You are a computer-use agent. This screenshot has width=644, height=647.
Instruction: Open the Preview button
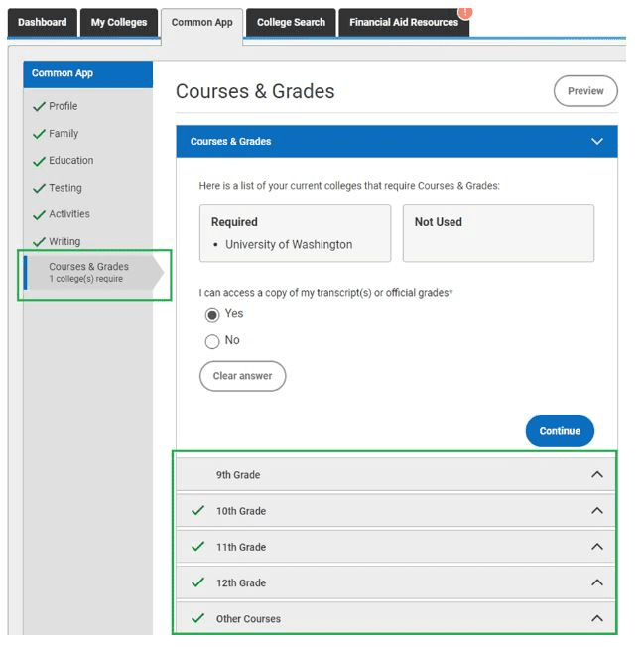(585, 91)
